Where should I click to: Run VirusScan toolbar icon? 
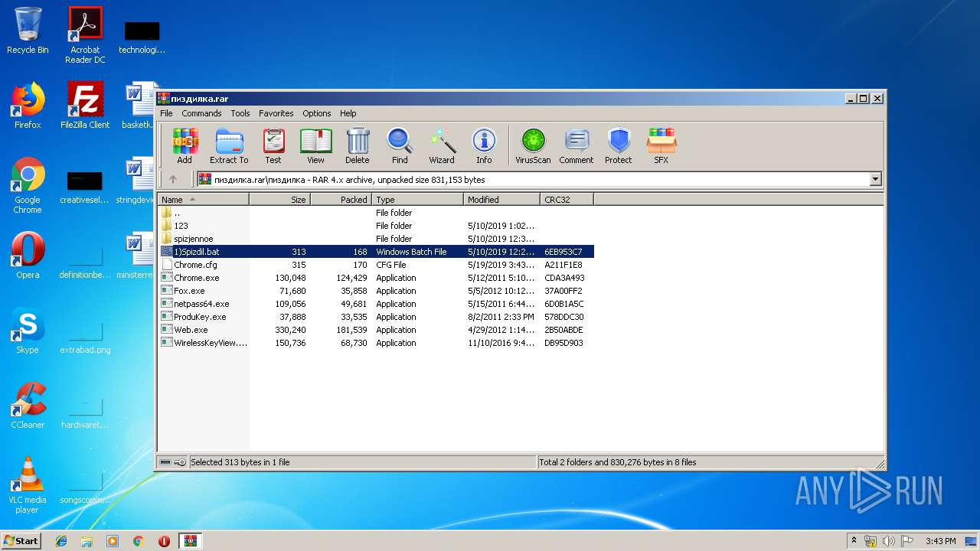(x=533, y=146)
